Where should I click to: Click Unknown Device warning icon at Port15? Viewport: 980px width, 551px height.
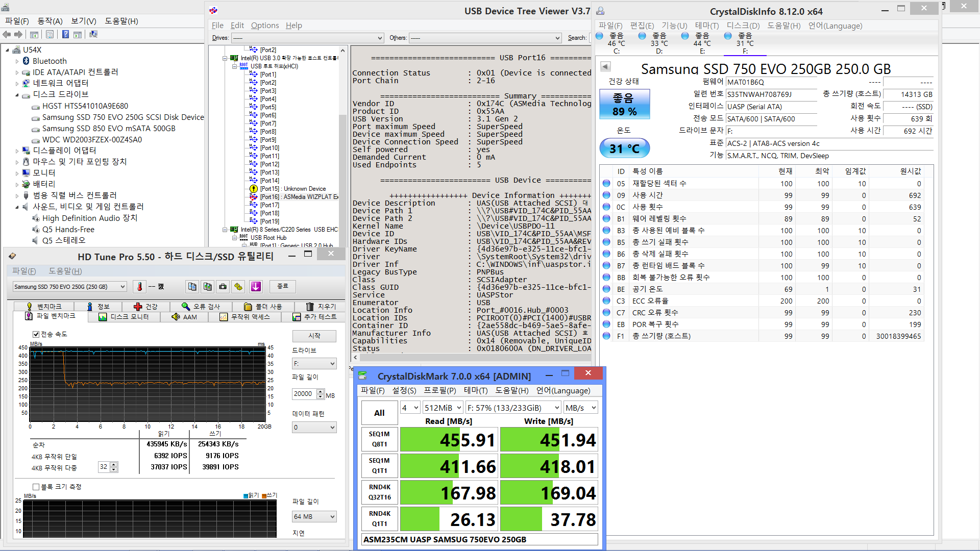click(253, 189)
